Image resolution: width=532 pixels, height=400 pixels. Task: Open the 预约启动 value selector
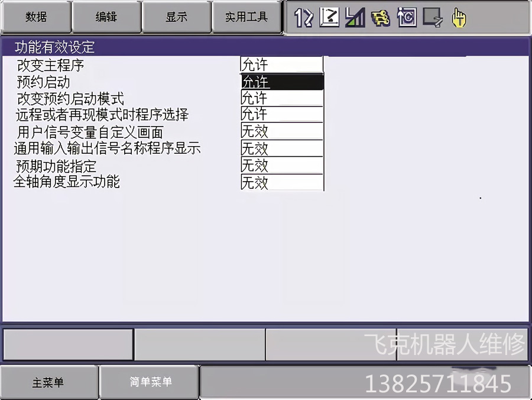click(280, 82)
